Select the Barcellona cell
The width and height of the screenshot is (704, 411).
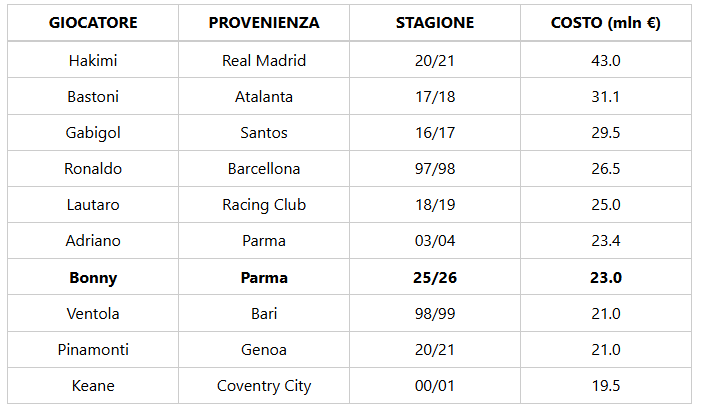(x=264, y=168)
